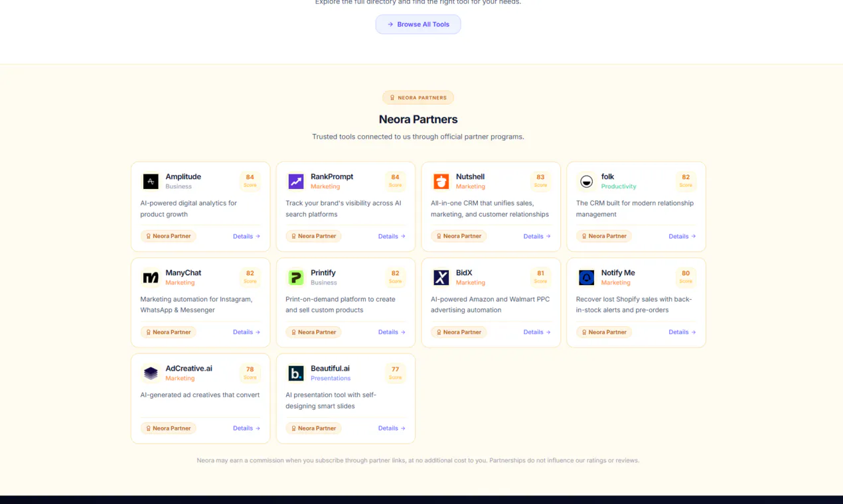Open Details link on RankPrompt card
The height and width of the screenshot is (504, 843).
[x=392, y=236]
